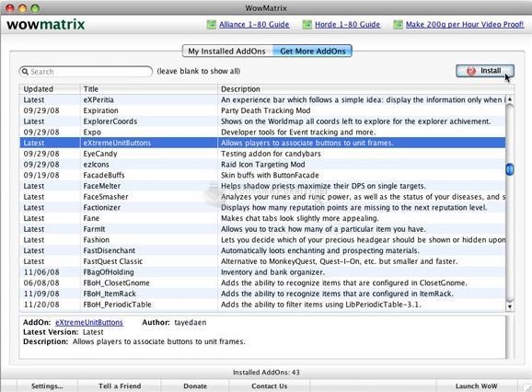This screenshot has height=392, width=532.
Task: Click the 'Skin buffs with ButtonFacade' description
Action: click(x=270, y=176)
